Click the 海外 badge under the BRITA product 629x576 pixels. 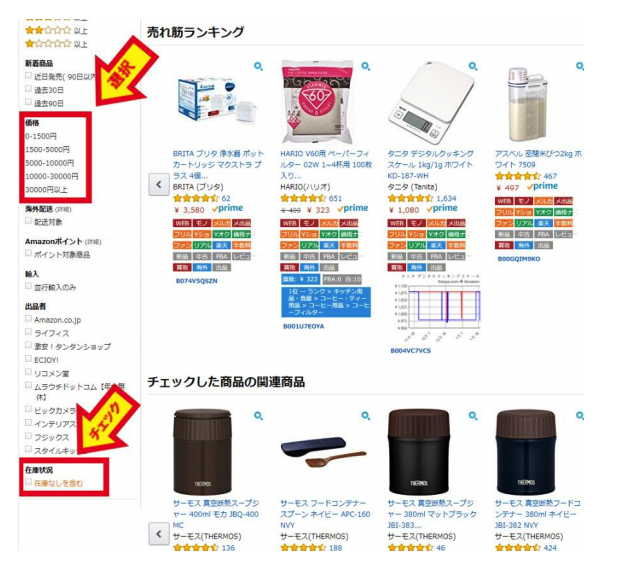(202, 268)
